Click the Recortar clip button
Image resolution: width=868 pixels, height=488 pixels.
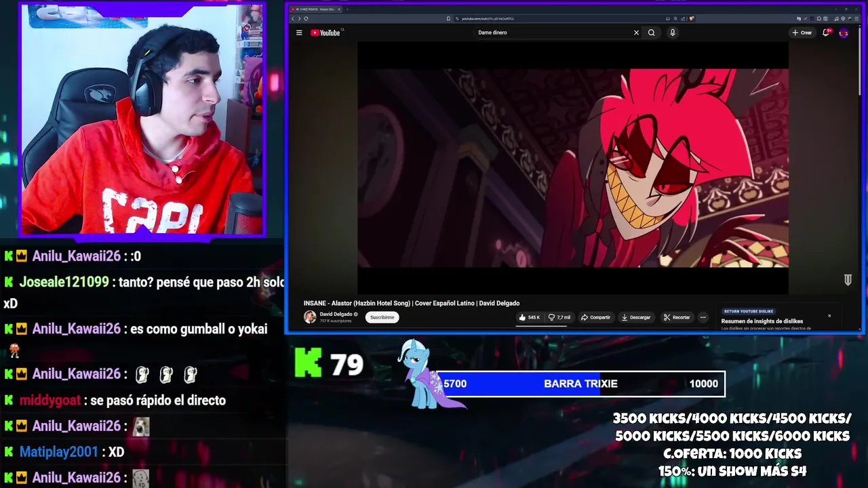click(x=677, y=317)
